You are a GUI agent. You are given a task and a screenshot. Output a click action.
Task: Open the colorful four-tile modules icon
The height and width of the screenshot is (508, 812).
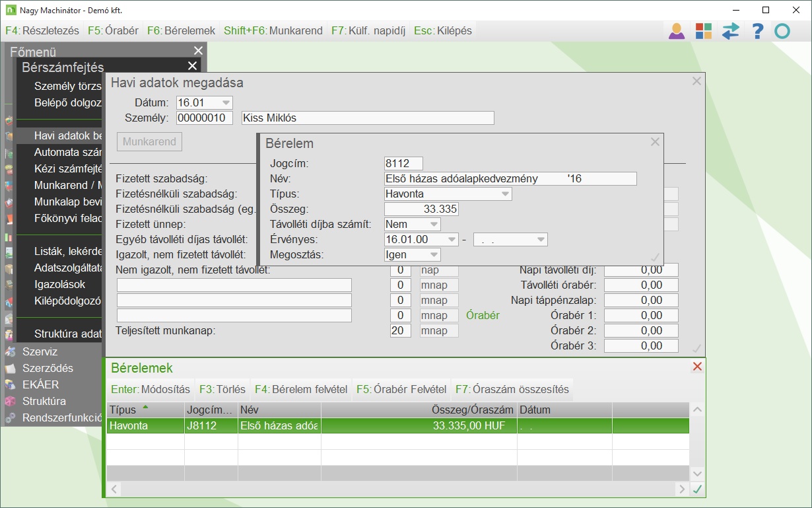click(704, 31)
